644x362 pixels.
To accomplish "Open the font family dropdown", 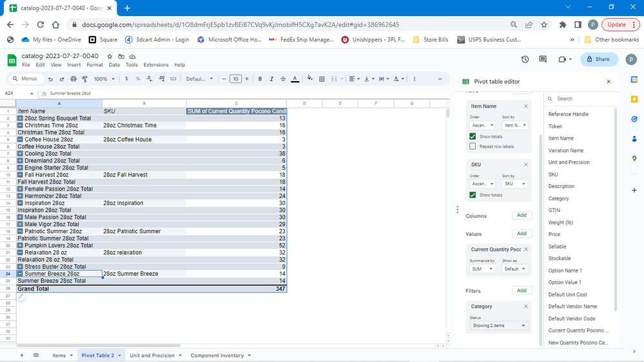I will coord(200,79).
